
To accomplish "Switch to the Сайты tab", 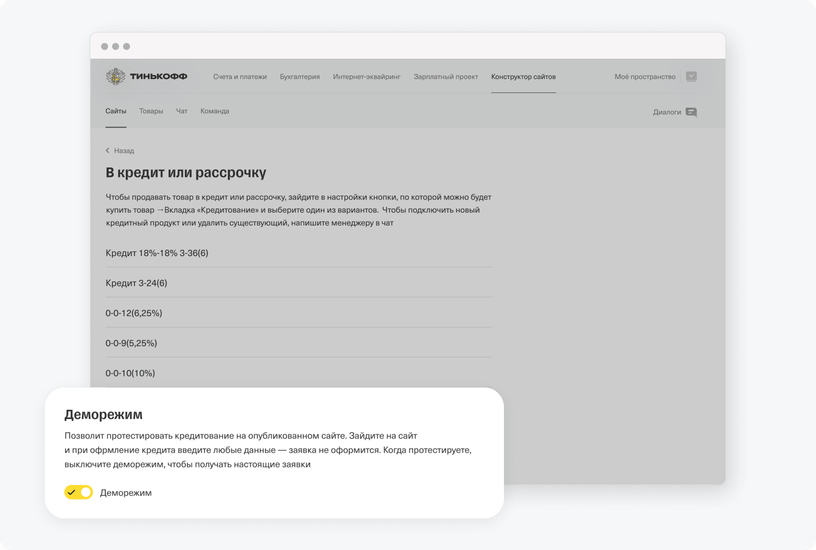I will (116, 111).
